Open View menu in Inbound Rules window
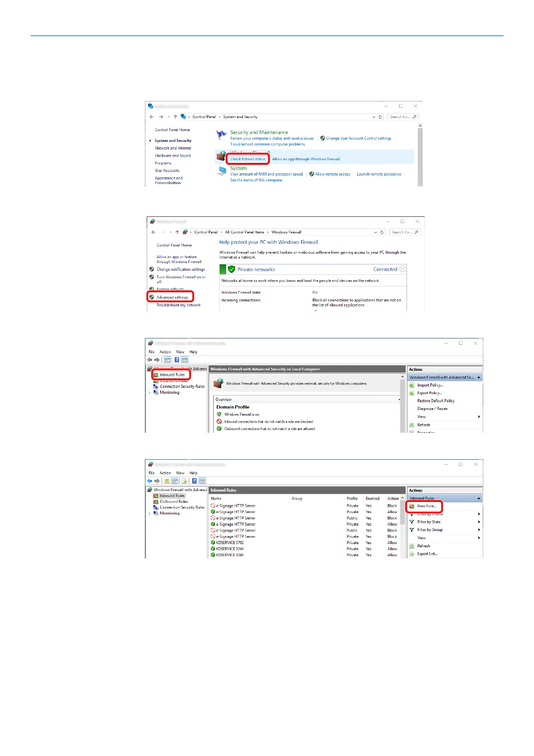 [x=180, y=473]
